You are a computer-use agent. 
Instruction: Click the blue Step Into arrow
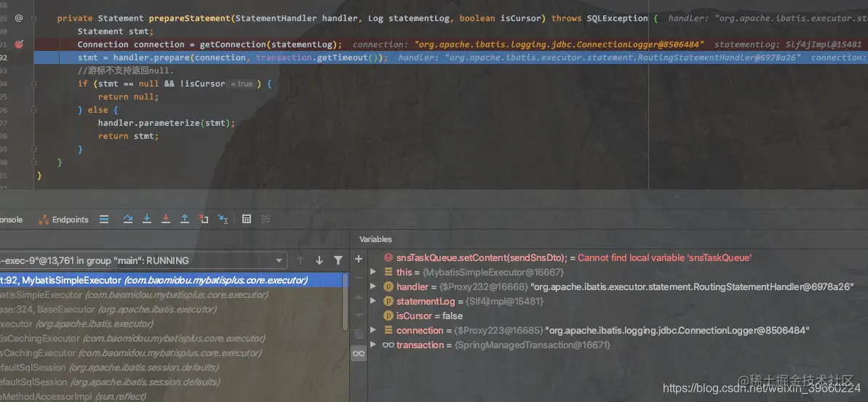click(147, 219)
